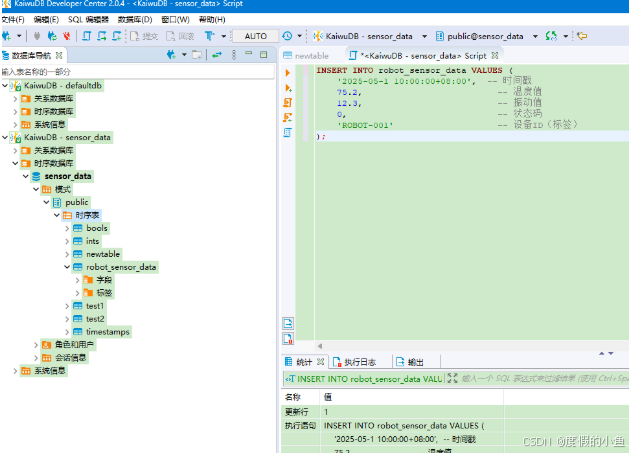631x453 pixels.
Task: Run the SQL statement with the orange arrow icon
Action: [x=288, y=73]
